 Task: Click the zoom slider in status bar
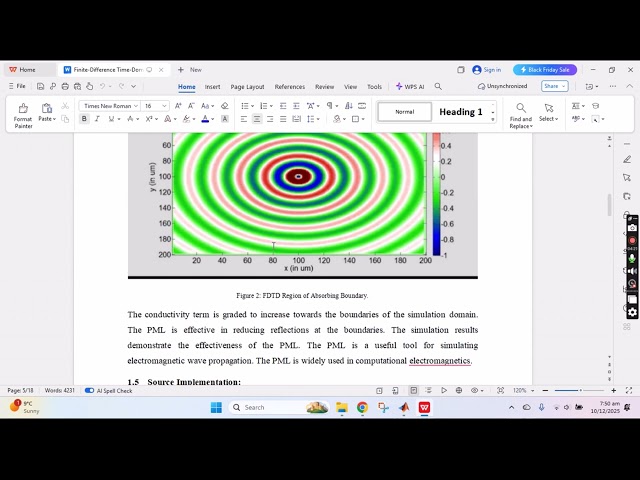click(x=578, y=391)
